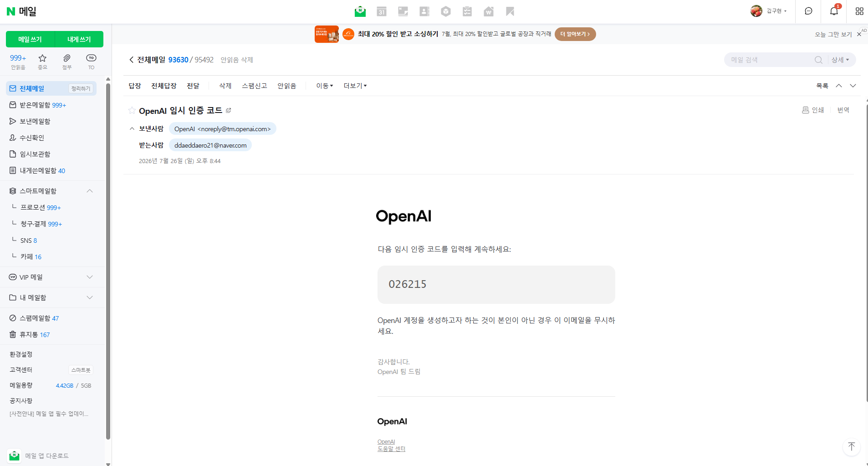This screenshot has height=466, width=868.
Task: Open 휴지통 trash folder
Action: coord(30,334)
